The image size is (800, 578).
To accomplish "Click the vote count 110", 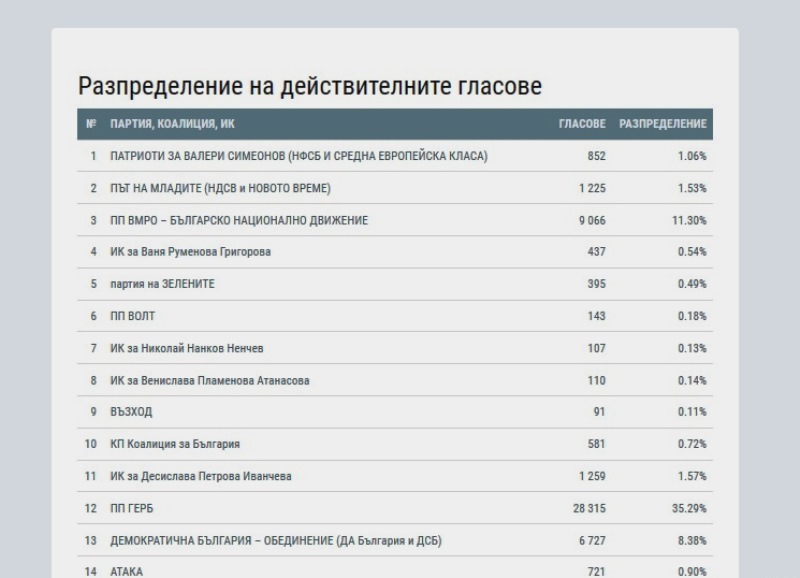I will coord(596,381).
